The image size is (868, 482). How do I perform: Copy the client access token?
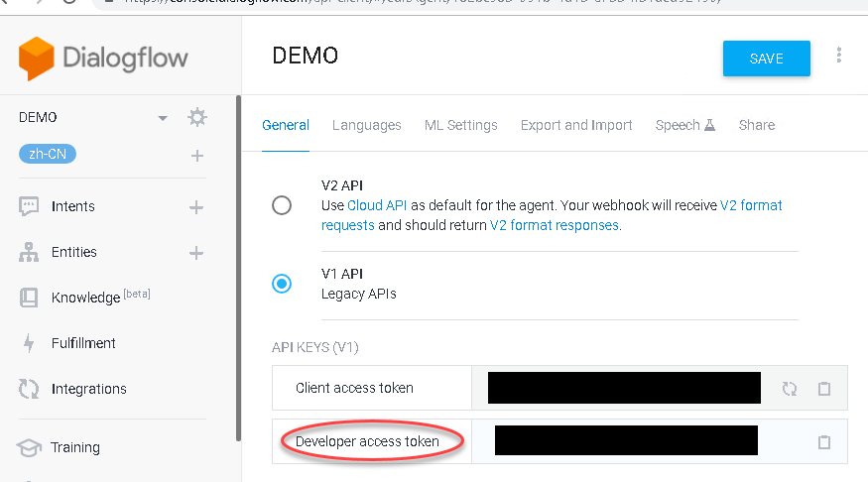(x=824, y=389)
